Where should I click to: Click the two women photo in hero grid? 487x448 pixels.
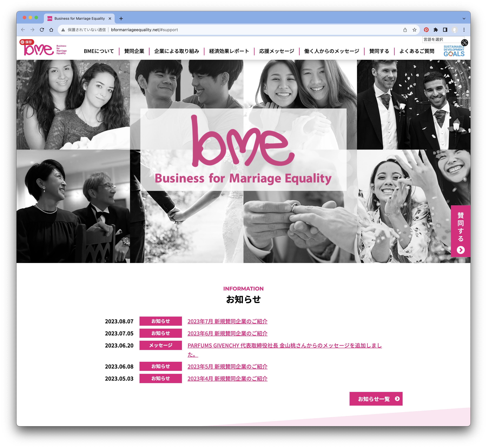(x=73, y=104)
